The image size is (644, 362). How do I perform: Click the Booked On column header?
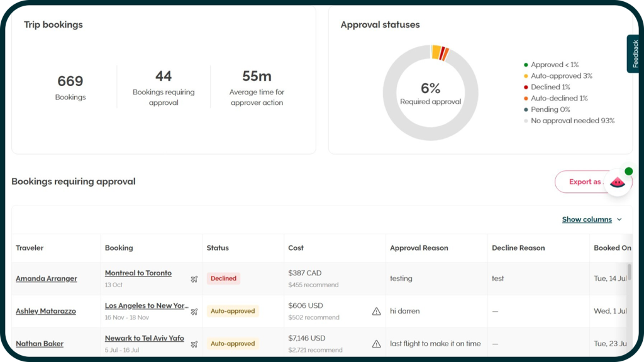click(x=613, y=248)
